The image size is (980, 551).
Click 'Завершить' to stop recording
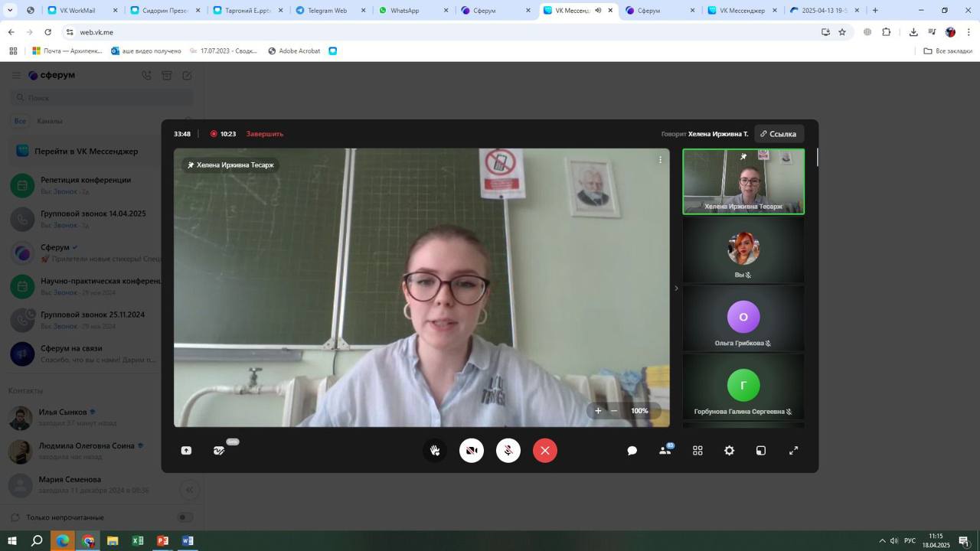(x=265, y=134)
